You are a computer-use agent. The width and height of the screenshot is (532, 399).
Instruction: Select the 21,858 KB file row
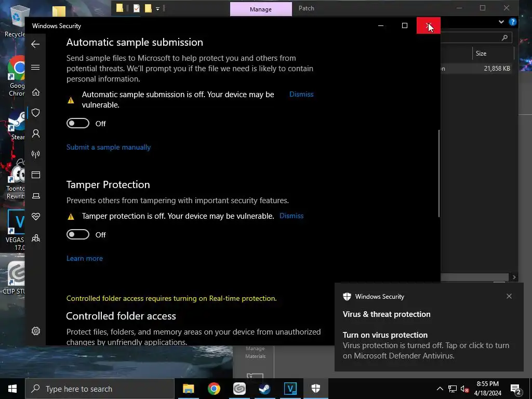click(476, 68)
